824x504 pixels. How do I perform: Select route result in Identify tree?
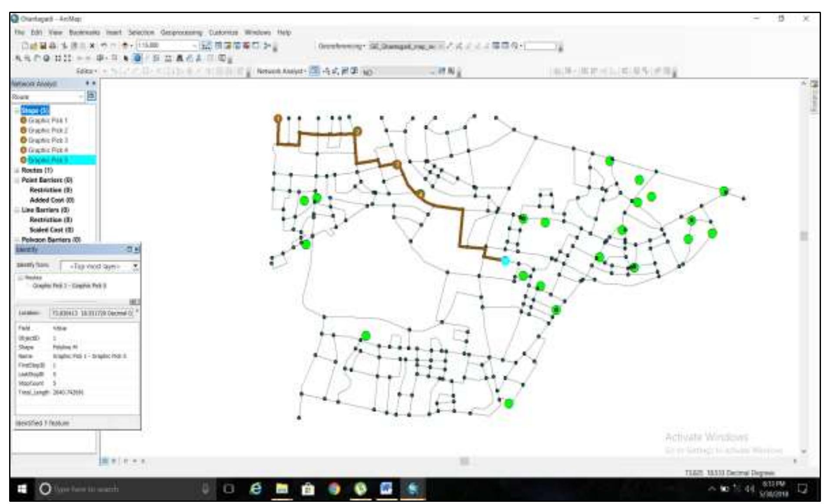pyautogui.click(x=70, y=286)
